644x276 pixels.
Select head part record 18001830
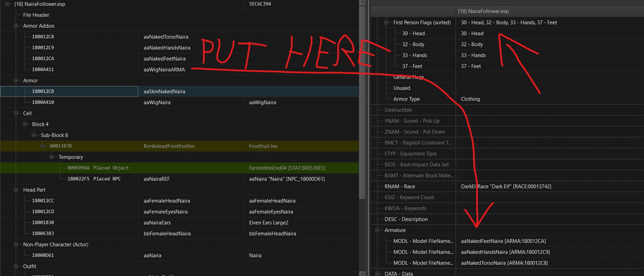click(x=43, y=223)
